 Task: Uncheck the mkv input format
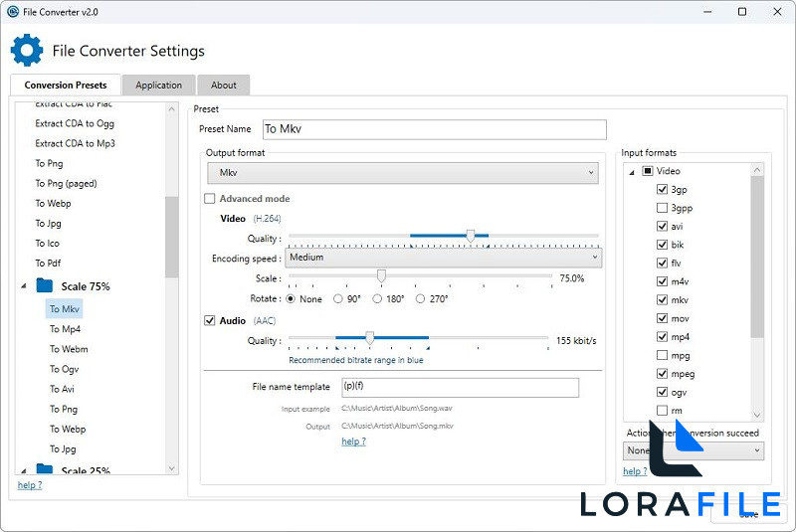[662, 299]
